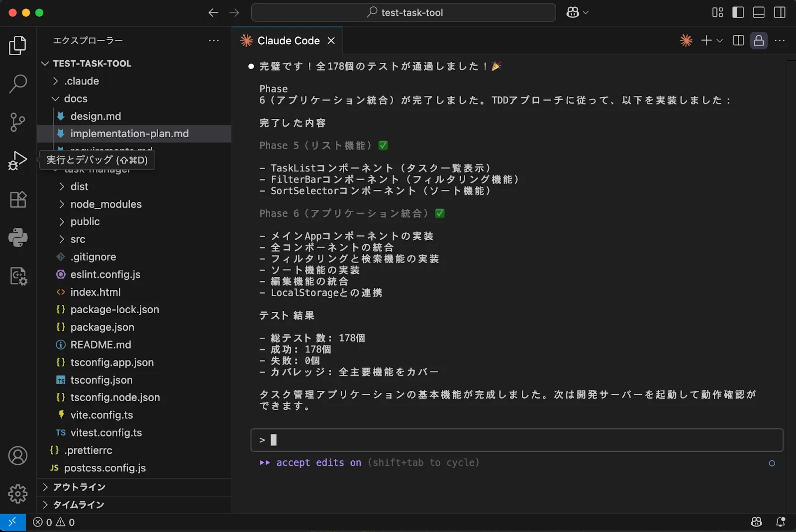Screen dimensions: 796x532
Task: Open the Python activity bar icon
Action: click(18, 238)
